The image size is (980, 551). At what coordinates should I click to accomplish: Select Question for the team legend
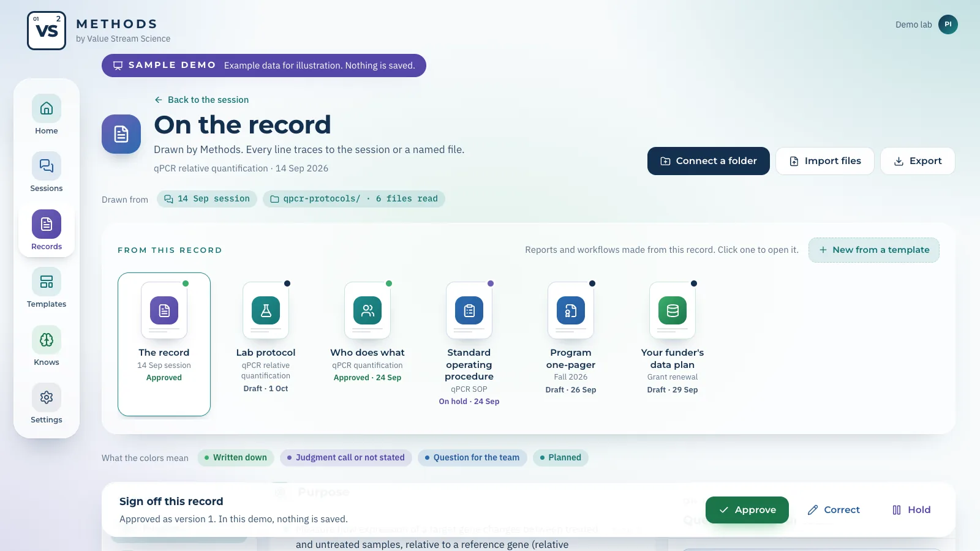(x=472, y=458)
